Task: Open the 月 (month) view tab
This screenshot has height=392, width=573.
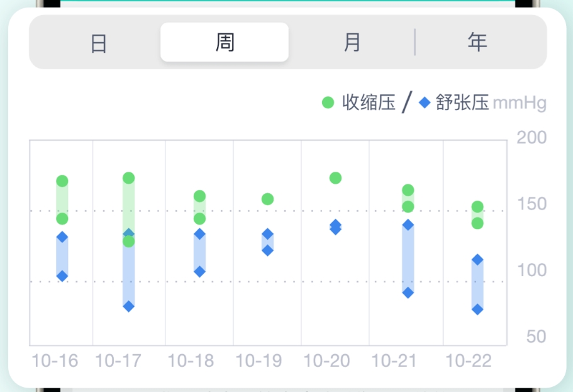Action: pyautogui.click(x=352, y=43)
